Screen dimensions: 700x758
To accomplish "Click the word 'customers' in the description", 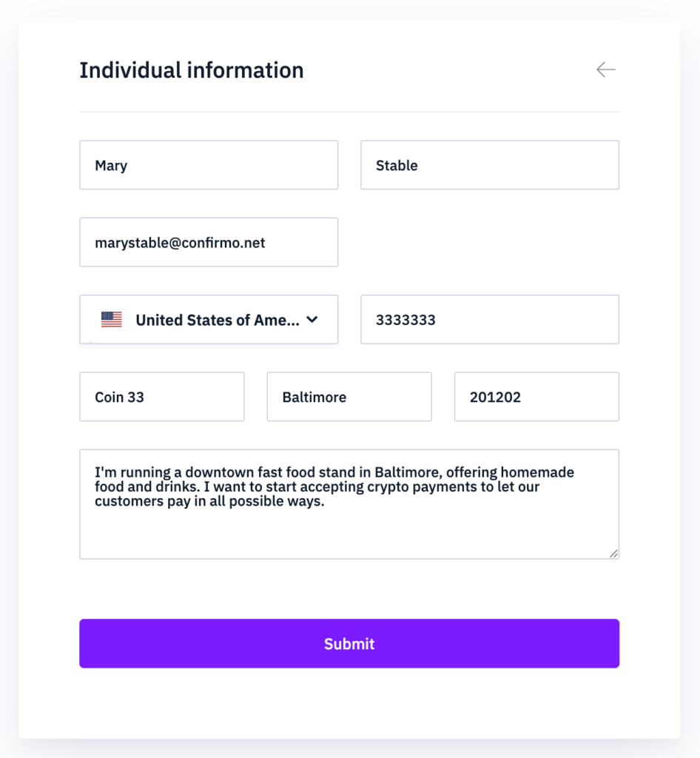I will 126,502.
